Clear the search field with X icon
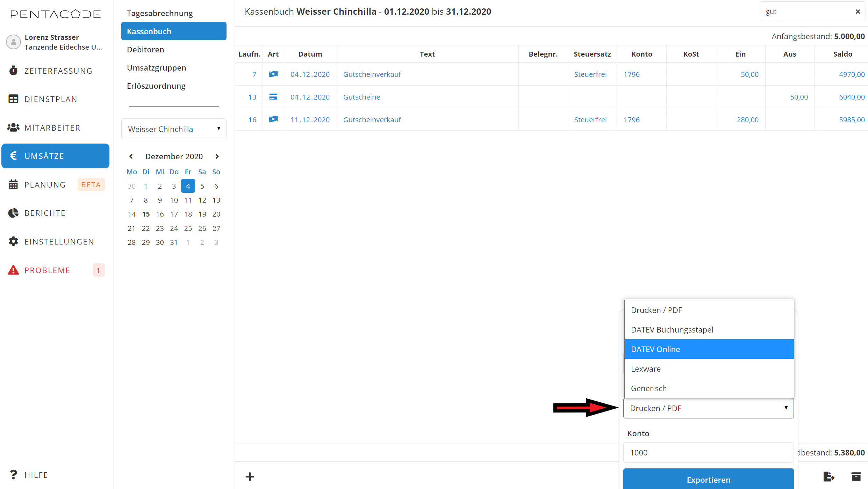Viewport: 868px width, 489px height. pos(858,12)
